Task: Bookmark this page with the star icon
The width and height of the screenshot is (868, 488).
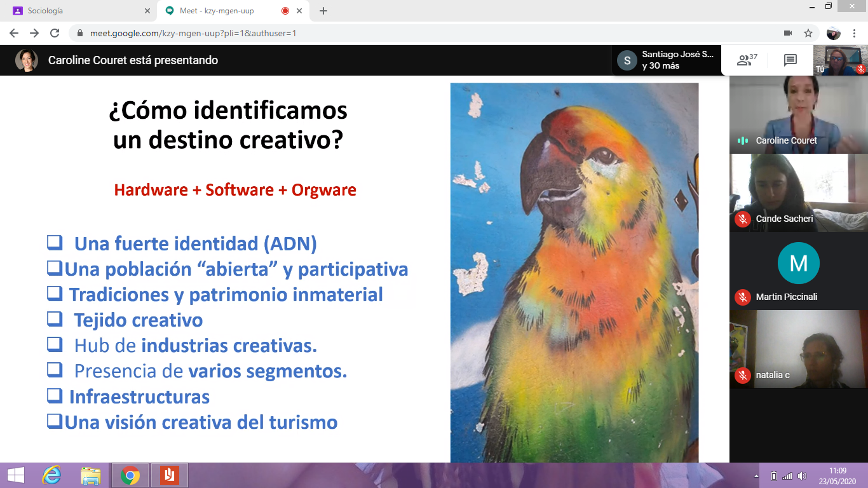Action: 808,33
